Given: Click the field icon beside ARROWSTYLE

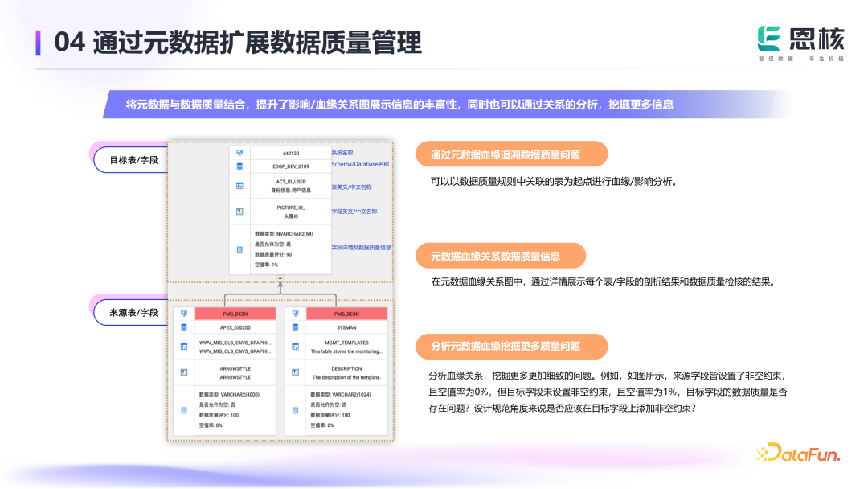Looking at the screenshot, I should 184,372.
